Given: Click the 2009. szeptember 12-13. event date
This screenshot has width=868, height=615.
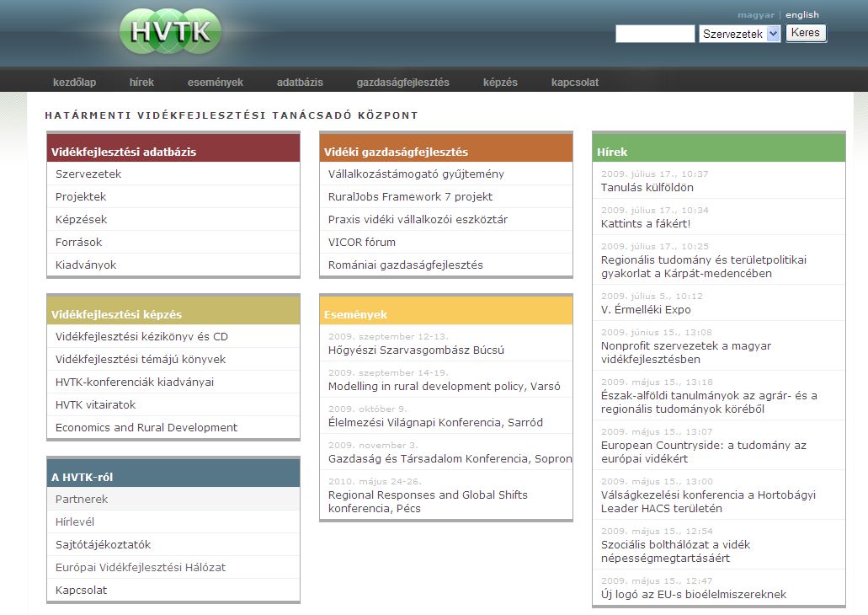Looking at the screenshot, I should [x=388, y=336].
